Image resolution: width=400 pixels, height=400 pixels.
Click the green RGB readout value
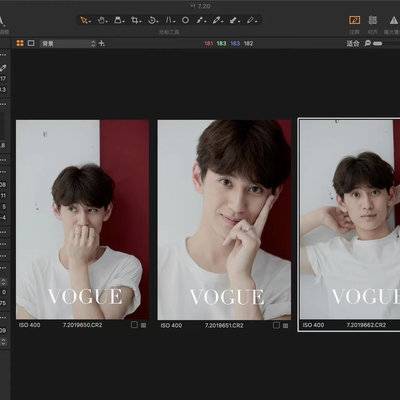[x=221, y=43]
